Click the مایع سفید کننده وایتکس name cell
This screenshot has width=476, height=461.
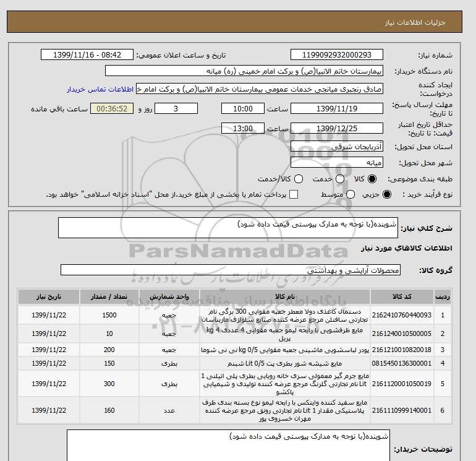click(285, 410)
